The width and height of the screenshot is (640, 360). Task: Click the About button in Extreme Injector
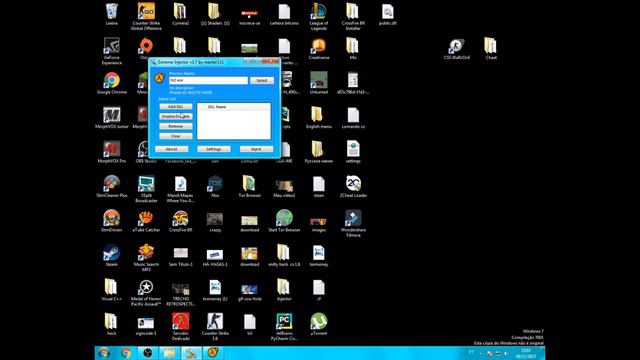coord(171,149)
